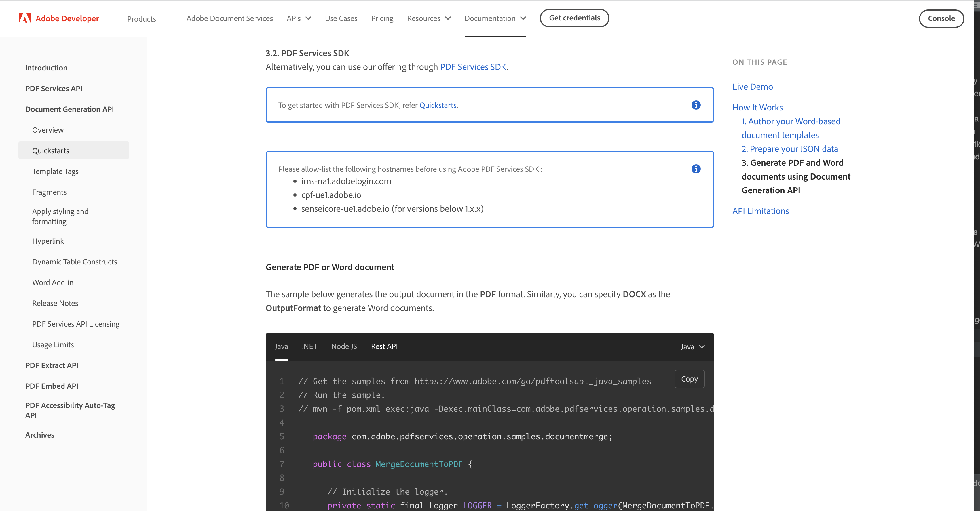Open the Console button
The width and height of the screenshot is (980, 511).
point(941,18)
